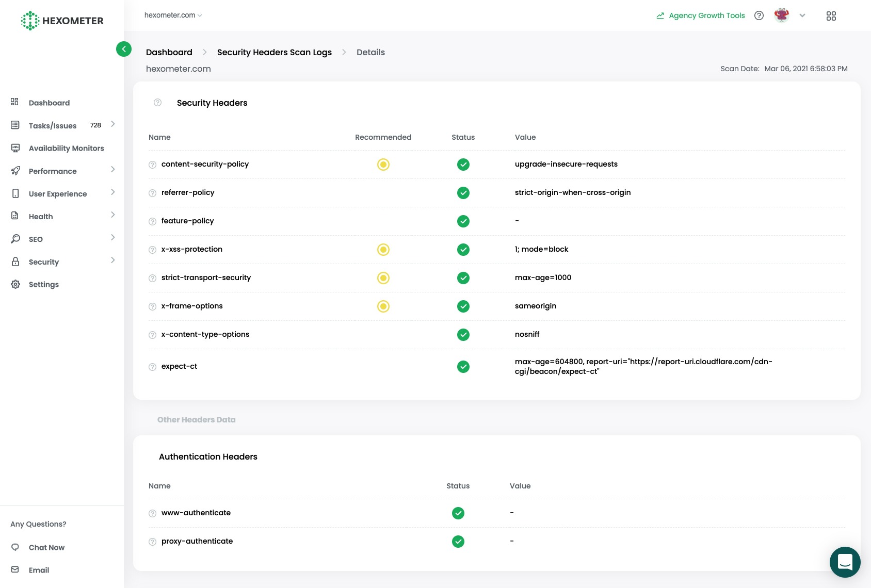Click the Chat Now link

47,548
